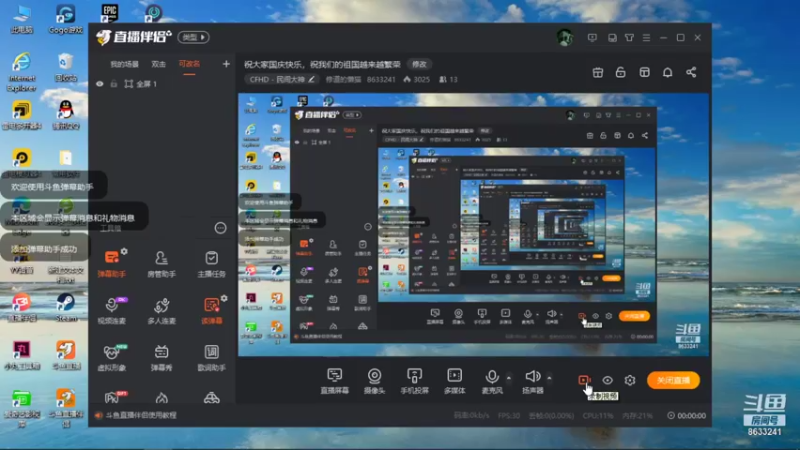Open the 弹幕助手 danmaku assistant tool
Image resolution: width=800 pixels, height=450 pixels.
[x=112, y=263]
